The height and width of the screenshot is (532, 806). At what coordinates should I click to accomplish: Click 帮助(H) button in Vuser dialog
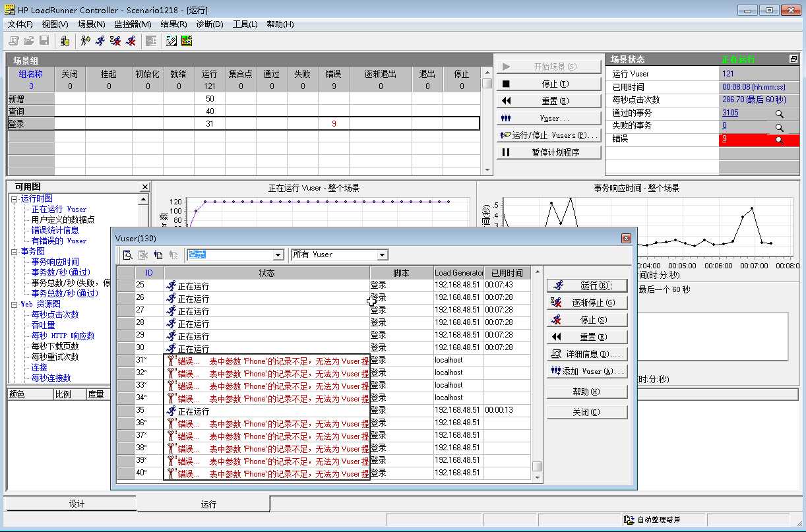click(587, 392)
